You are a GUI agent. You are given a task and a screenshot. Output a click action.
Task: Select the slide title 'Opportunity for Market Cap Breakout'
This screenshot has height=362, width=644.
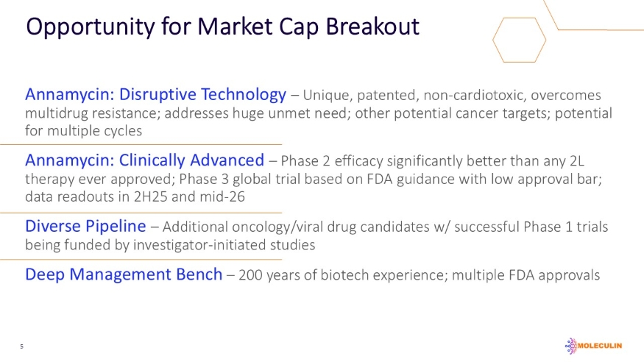222,27
